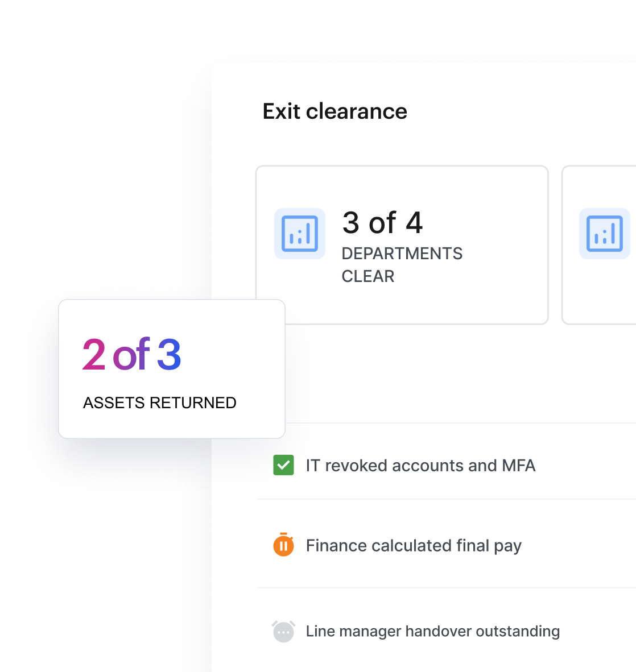
Task: Click the partially visible second card's chart icon
Action: point(605,234)
